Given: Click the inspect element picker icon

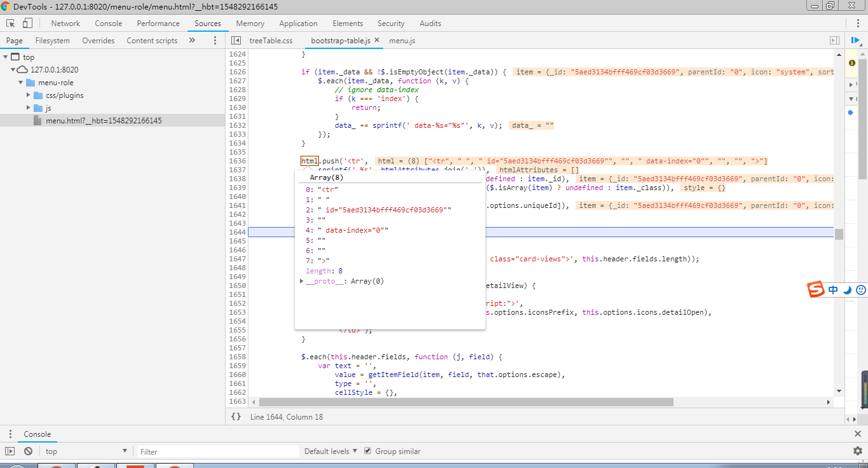Looking at the screenshot, I should pos(11,24).
